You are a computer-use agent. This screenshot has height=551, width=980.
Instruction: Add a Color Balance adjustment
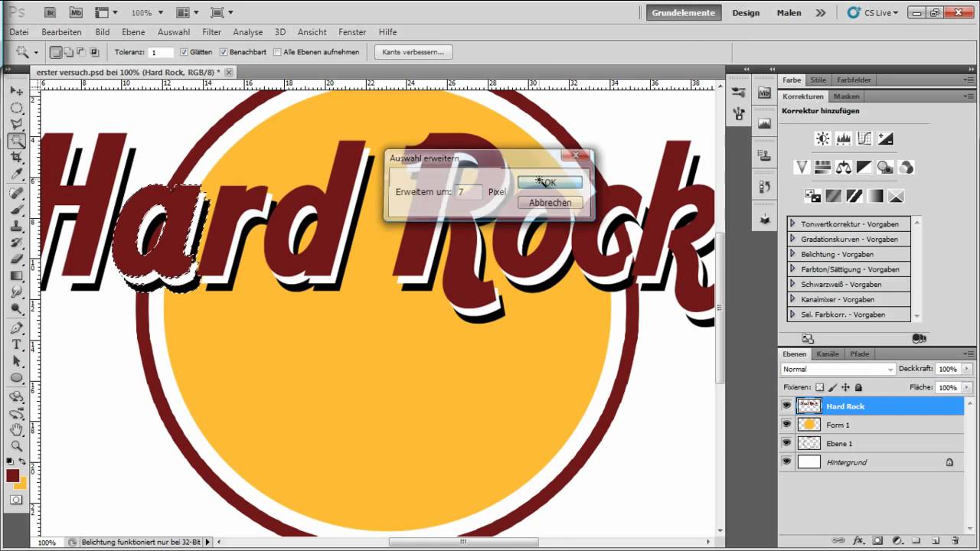pyautogui.click(x=844, y=167)
